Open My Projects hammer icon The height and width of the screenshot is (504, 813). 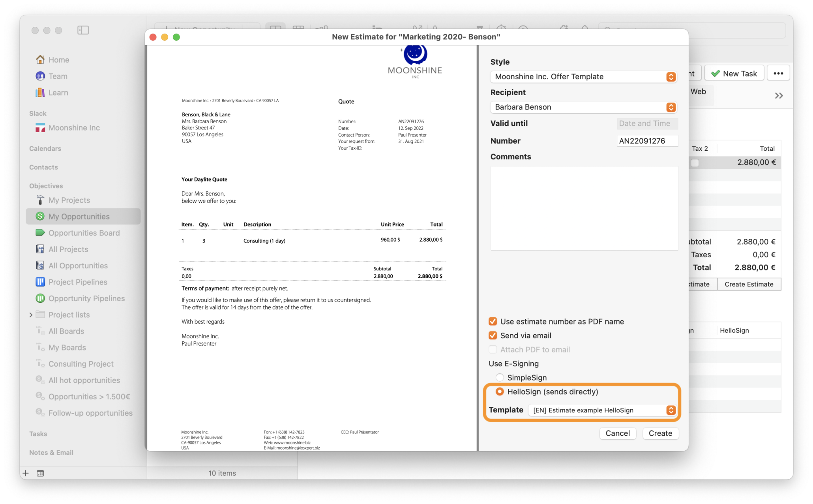click(40, 200)
